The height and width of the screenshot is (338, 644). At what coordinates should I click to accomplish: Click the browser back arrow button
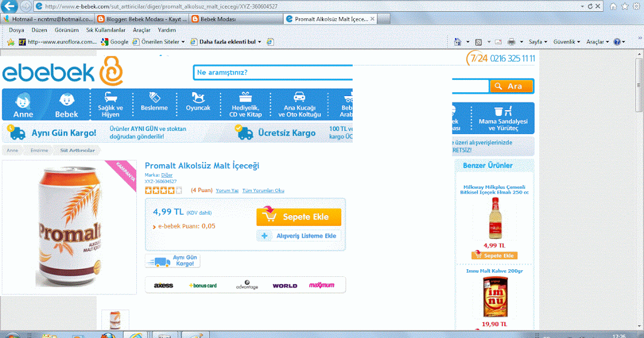(x=10, y=6)
